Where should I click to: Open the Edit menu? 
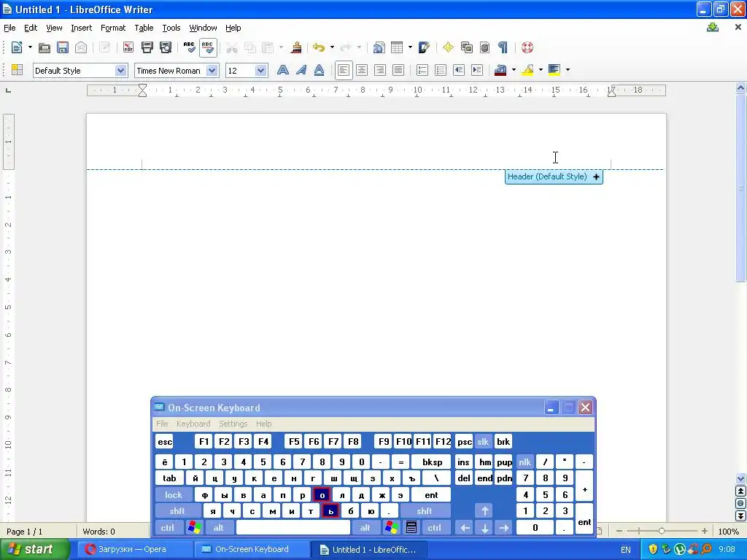31,28
